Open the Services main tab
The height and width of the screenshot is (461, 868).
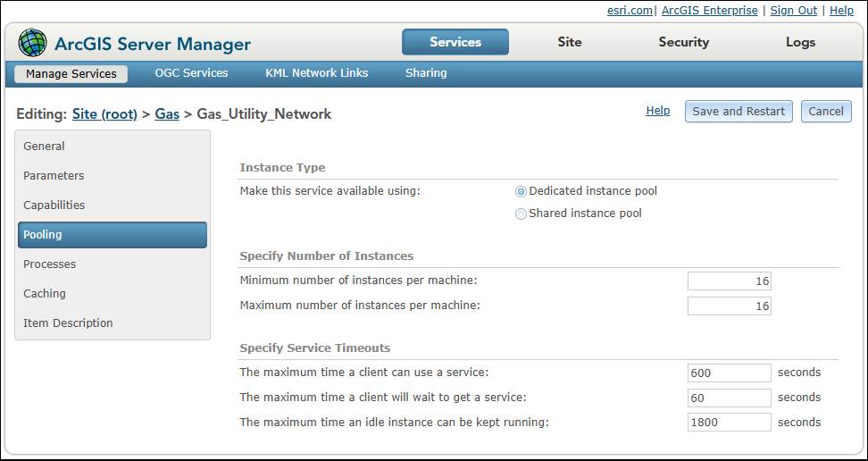(x=455, y=42)
